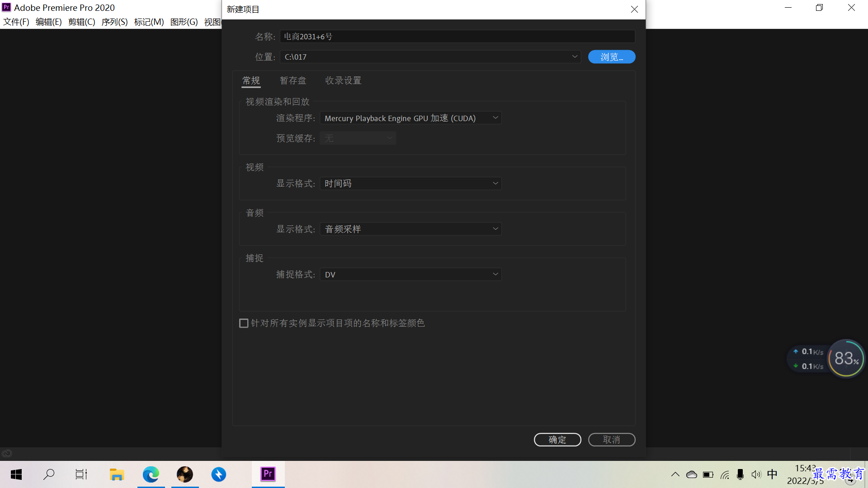The width and height of the screenshot is (868, 488).
Task: Click the taskbar search magnifier icon
Action: [49, 474]
